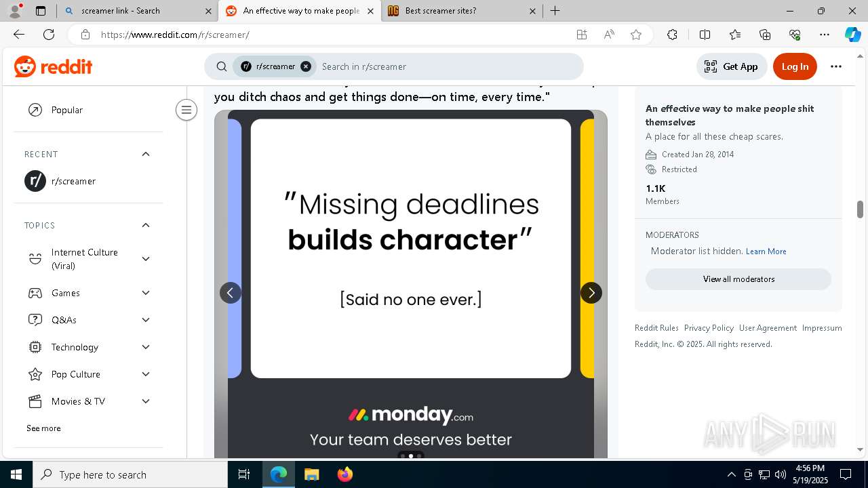Click the Log In button
The width and height of the screenshot is (868, 488).
coord(795,66)
